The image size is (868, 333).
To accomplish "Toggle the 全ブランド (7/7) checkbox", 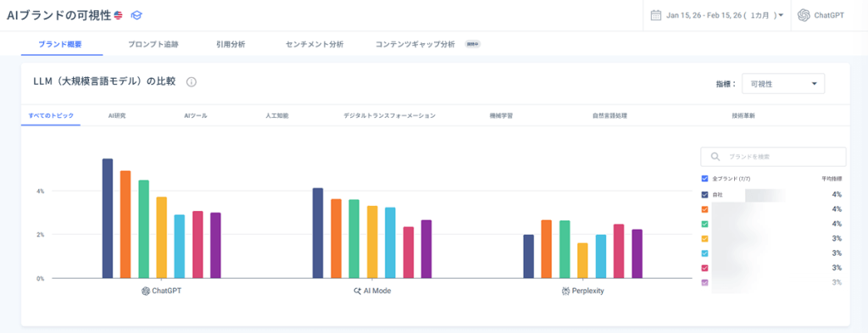I will click(x=704, y=179).
